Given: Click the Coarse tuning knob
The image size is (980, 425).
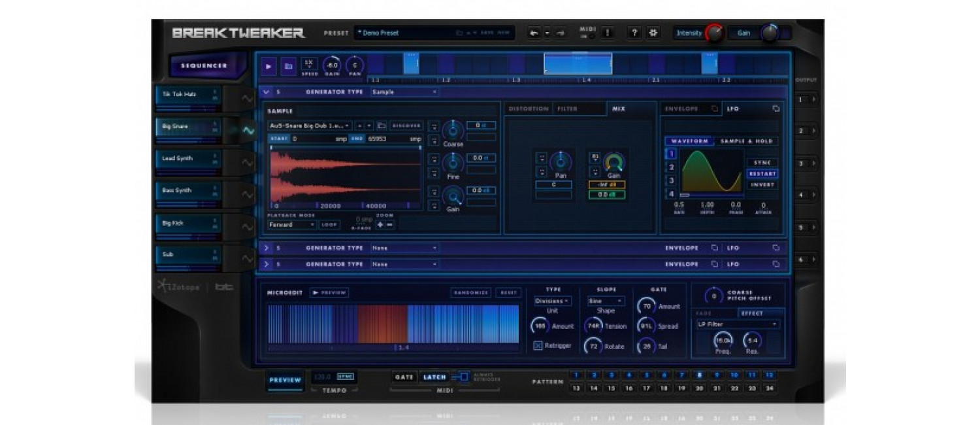Looking at the screenshot, I should [452, 129].
